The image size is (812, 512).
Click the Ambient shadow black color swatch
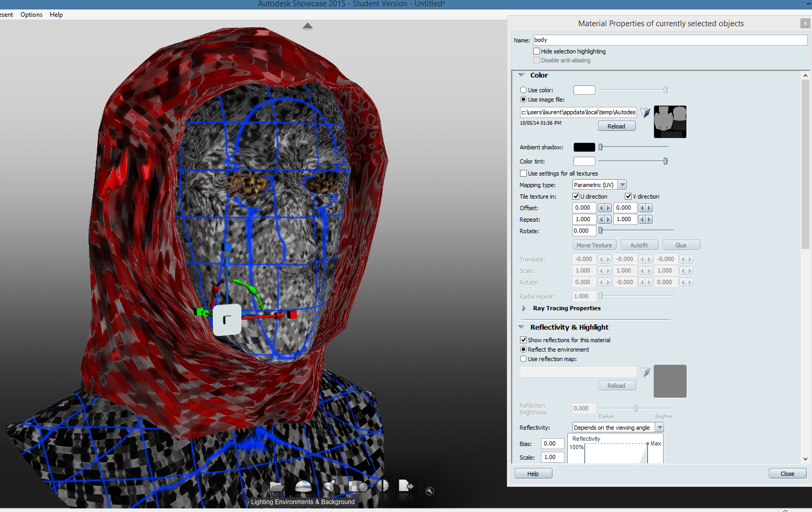[x=583, y=147]
